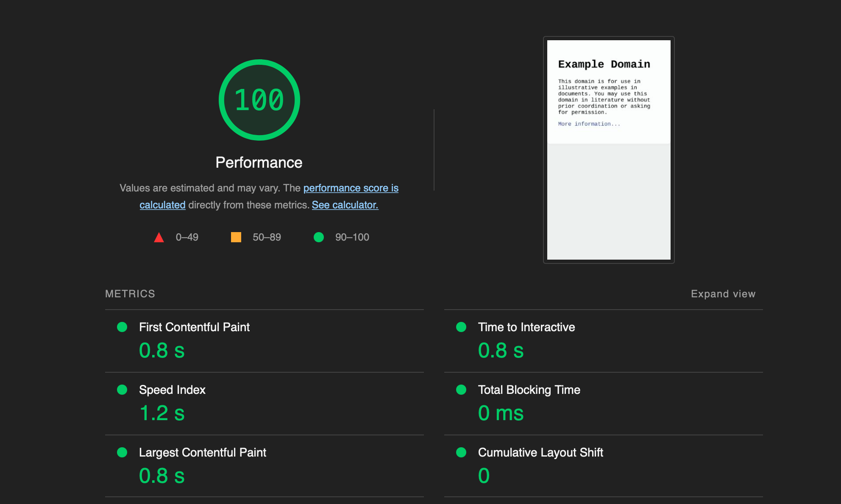841x504 pixels.
Task: Select the orange 50–89 legend square
Action: (236, 237)
